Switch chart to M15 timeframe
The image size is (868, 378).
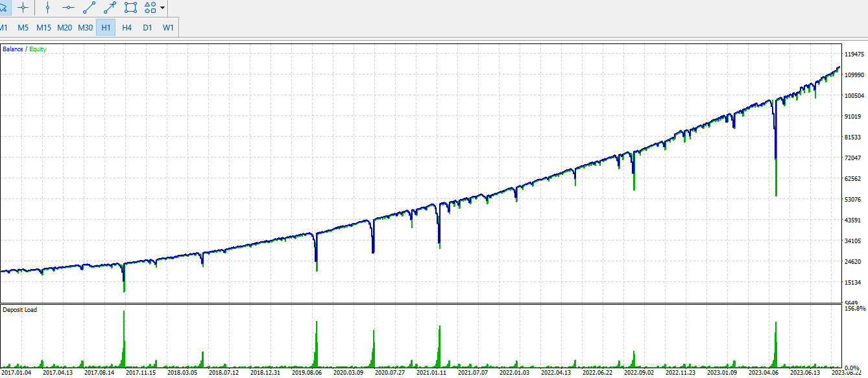point(44,27)
